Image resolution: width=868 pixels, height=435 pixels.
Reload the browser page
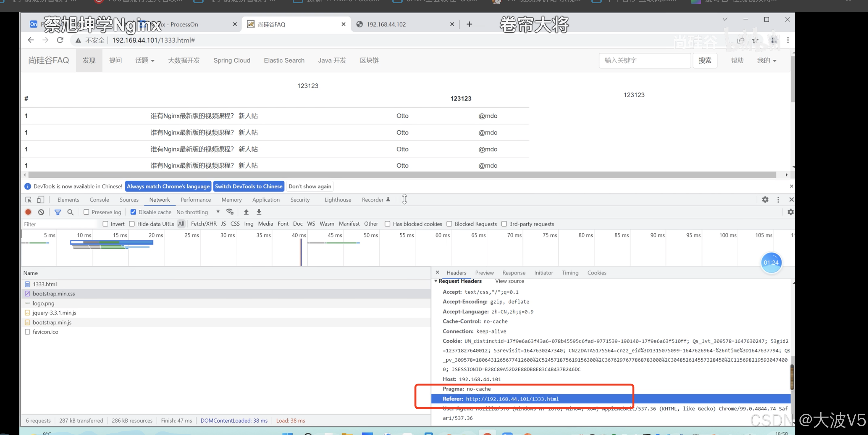(60, 40)
